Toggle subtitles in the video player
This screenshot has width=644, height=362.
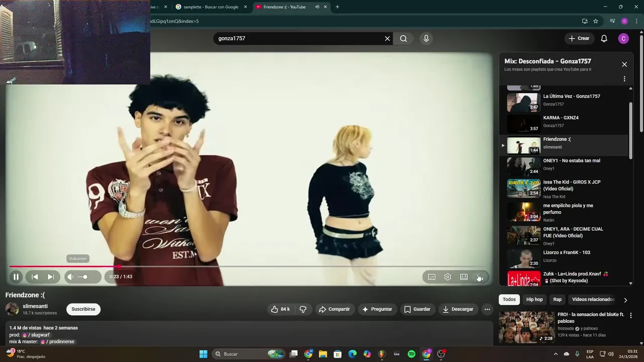click(432, 277)
